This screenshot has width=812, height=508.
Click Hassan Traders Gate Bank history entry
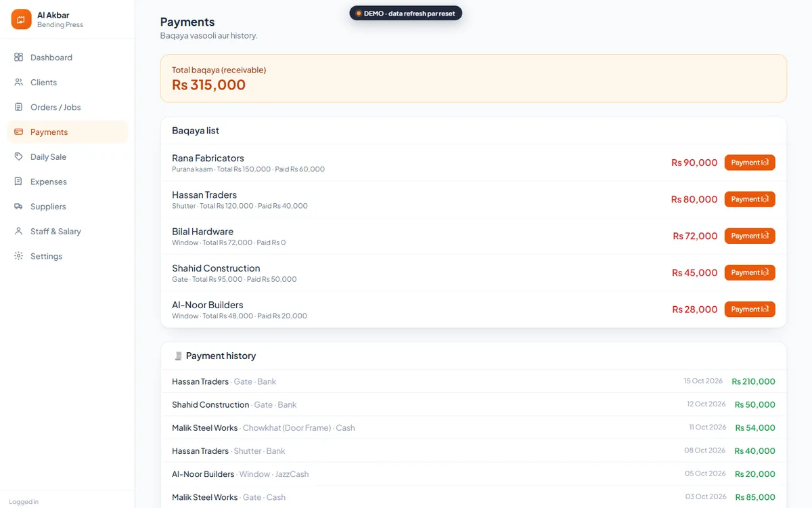[x=474, y=381]
